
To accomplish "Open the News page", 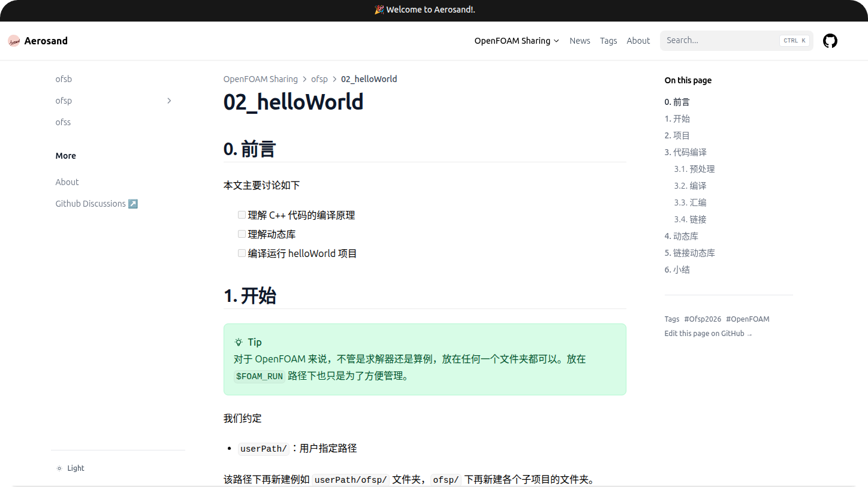I will tap(580, 41).
